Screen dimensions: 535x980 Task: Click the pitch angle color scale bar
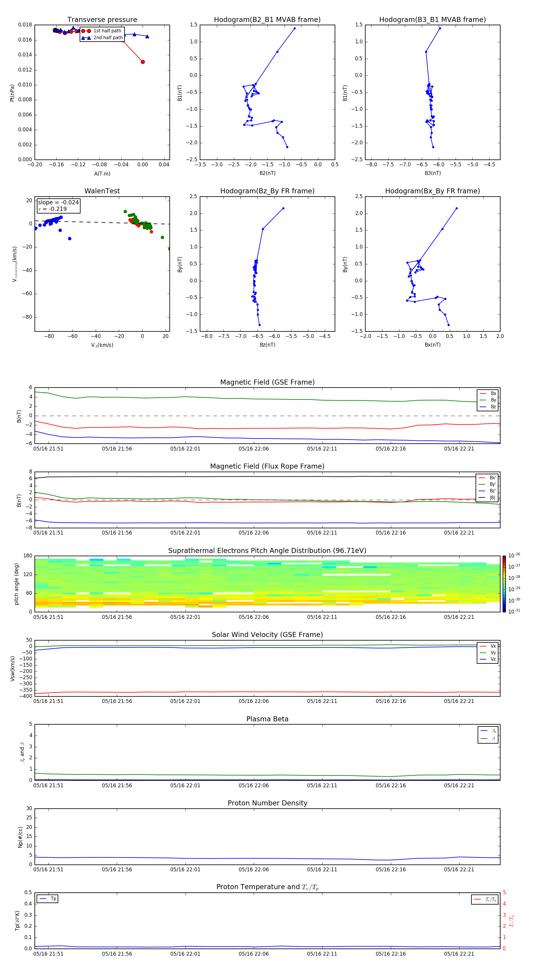504,584
